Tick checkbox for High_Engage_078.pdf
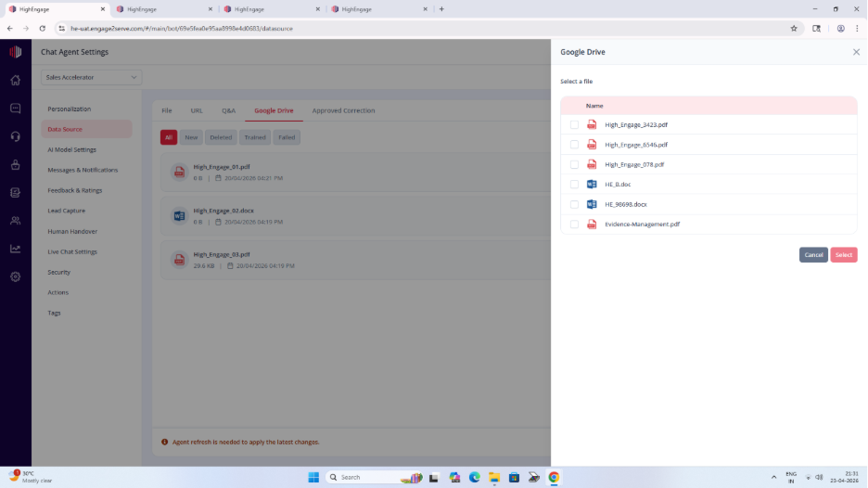The width and height of the screenshot is (868, 488). 574,165
